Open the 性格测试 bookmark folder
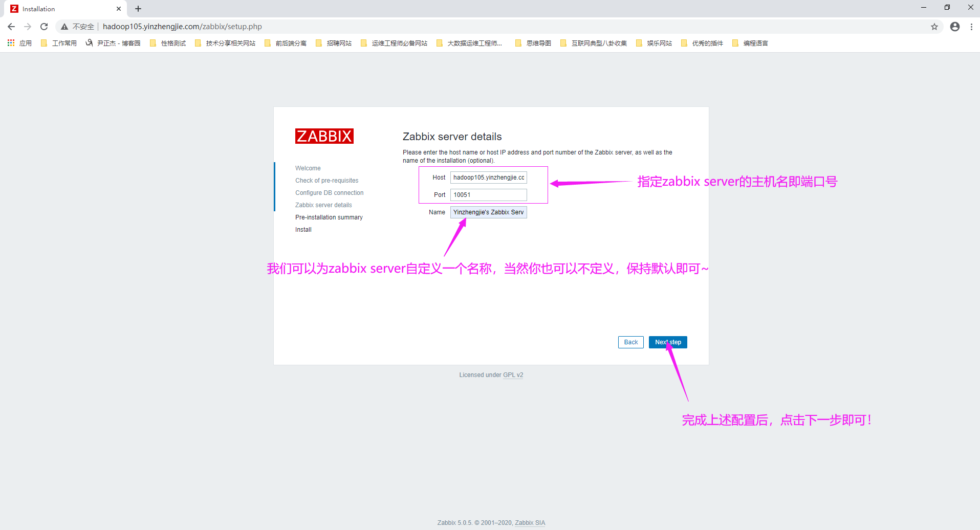This screenshot has width=980, height=530. [x=168, y=43]
